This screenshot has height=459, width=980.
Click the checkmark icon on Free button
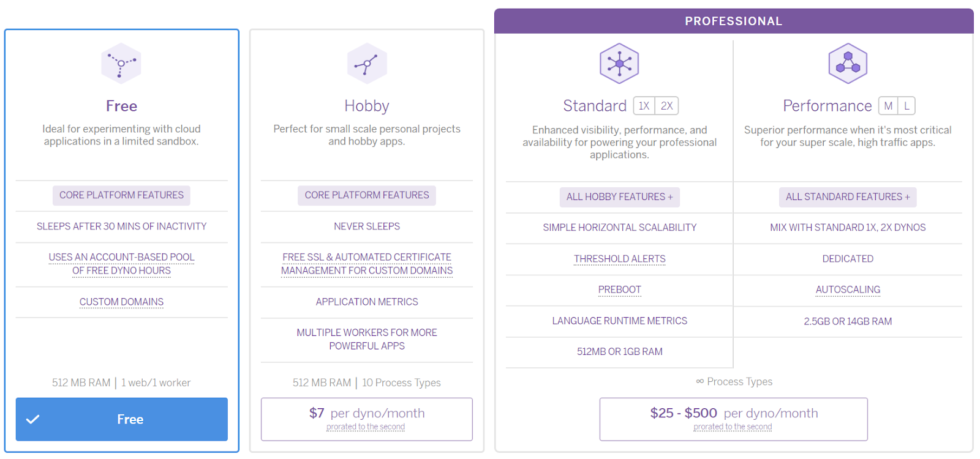33,419
